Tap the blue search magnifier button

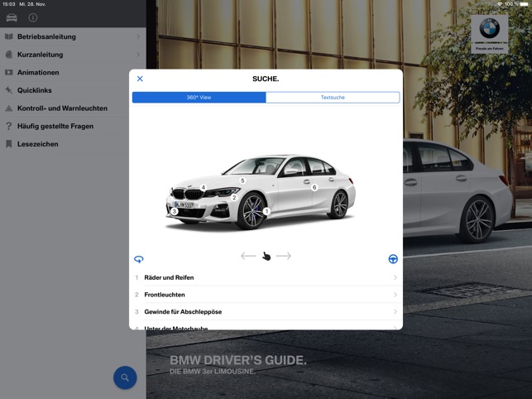coord(125,377)
